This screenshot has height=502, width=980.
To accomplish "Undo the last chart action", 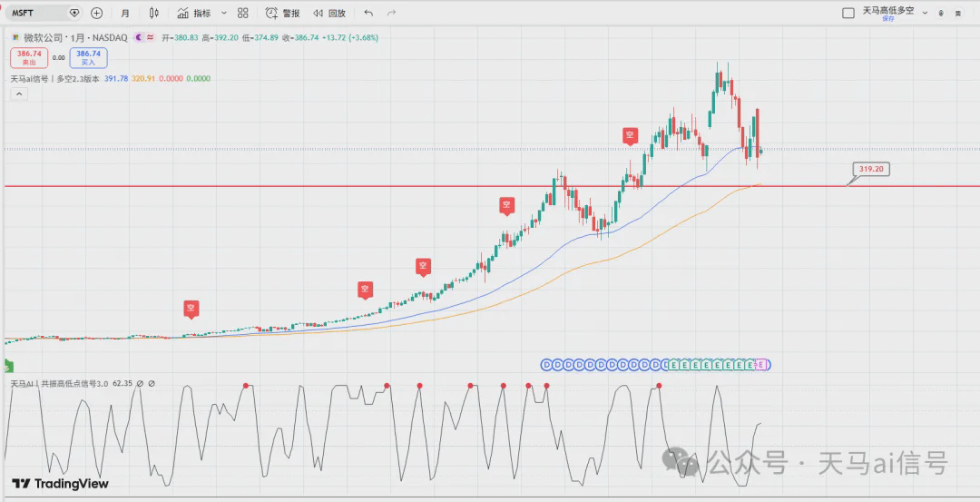I will click(368, 13).
